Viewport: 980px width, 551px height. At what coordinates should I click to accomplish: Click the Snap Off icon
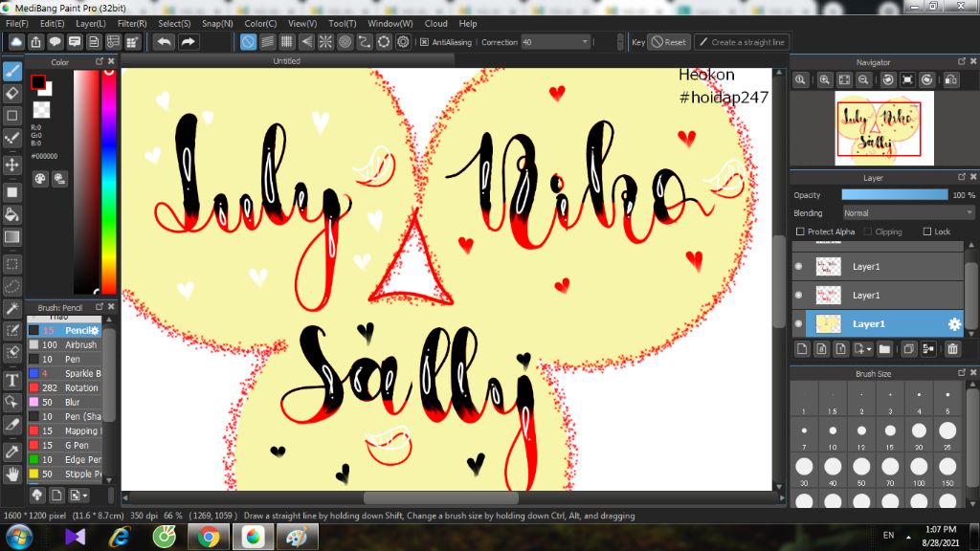click(248, 42)
